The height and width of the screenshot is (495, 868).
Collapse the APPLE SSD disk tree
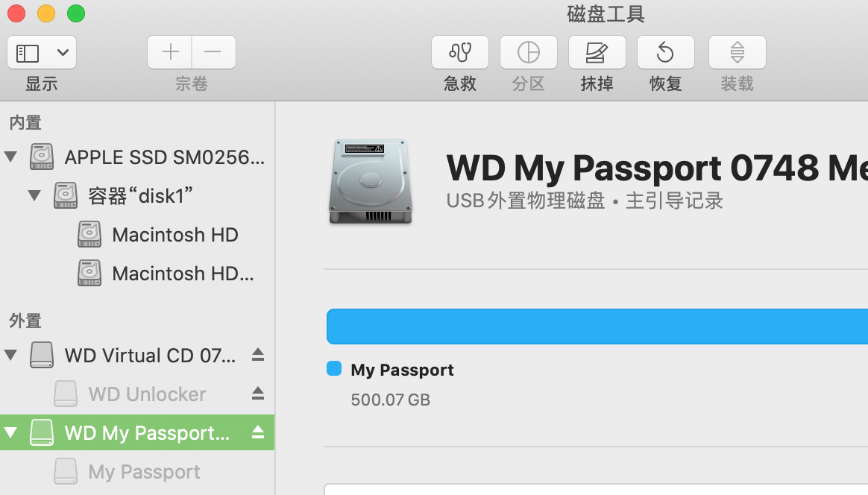coord(10,157)
